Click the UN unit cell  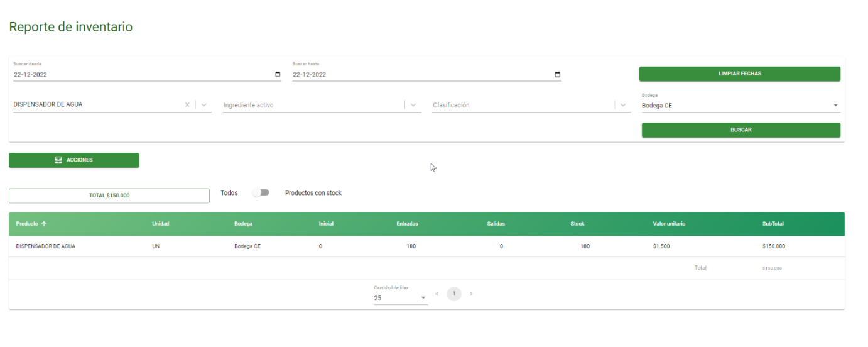click(156, 246)
